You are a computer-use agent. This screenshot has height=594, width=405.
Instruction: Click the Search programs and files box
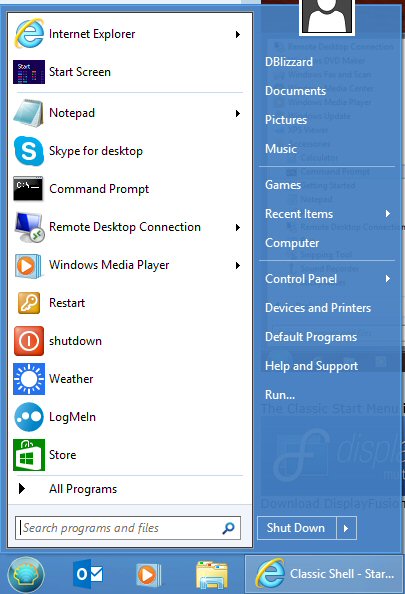pyautogui.click(x=128, y=528)
